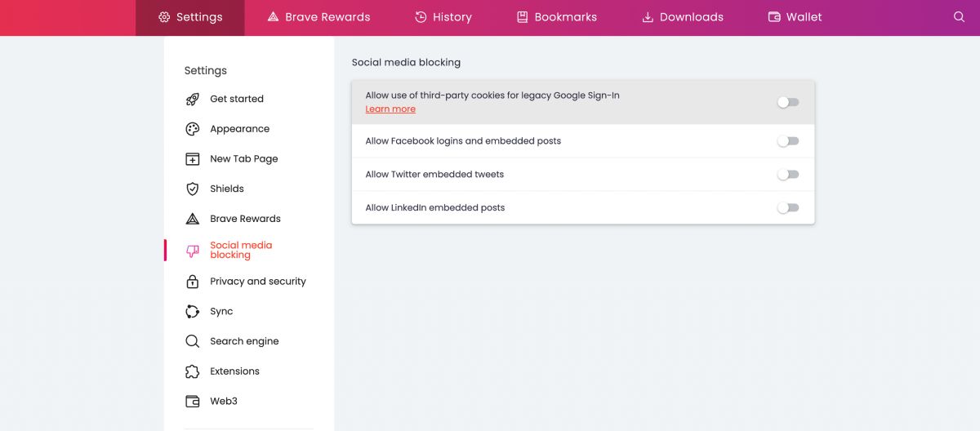Open Search engine settings in sidebar

point(244,341)
